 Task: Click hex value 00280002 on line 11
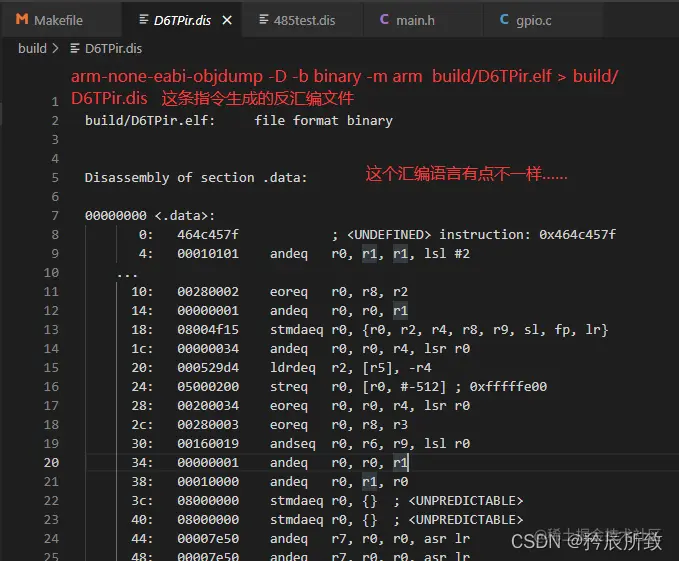(208, 291)
